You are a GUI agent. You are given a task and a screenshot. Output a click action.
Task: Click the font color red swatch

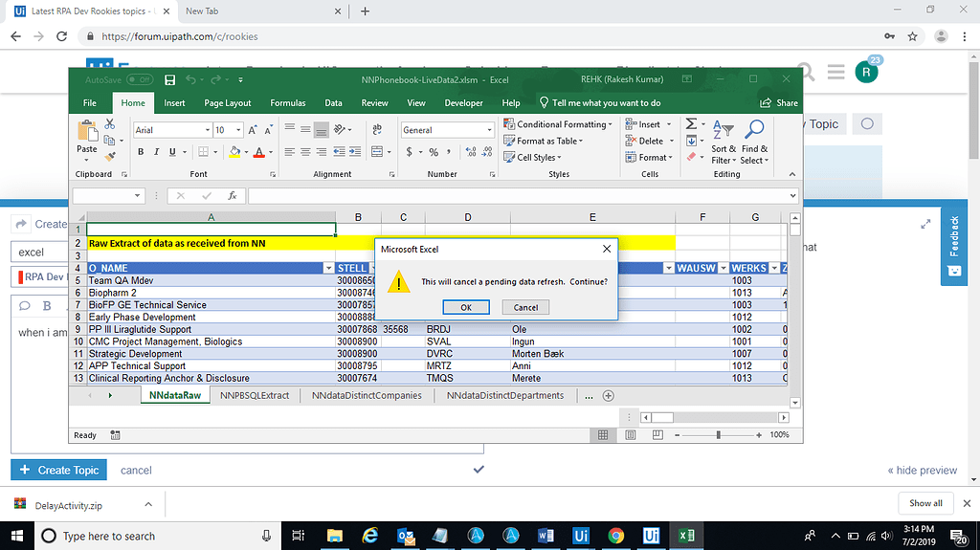[259, 152]
